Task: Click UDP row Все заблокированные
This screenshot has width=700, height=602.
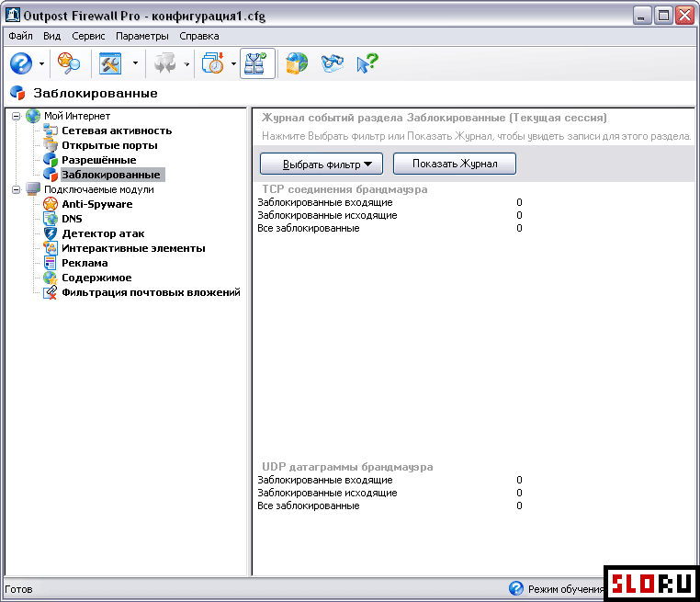Action: pos(390,506)
